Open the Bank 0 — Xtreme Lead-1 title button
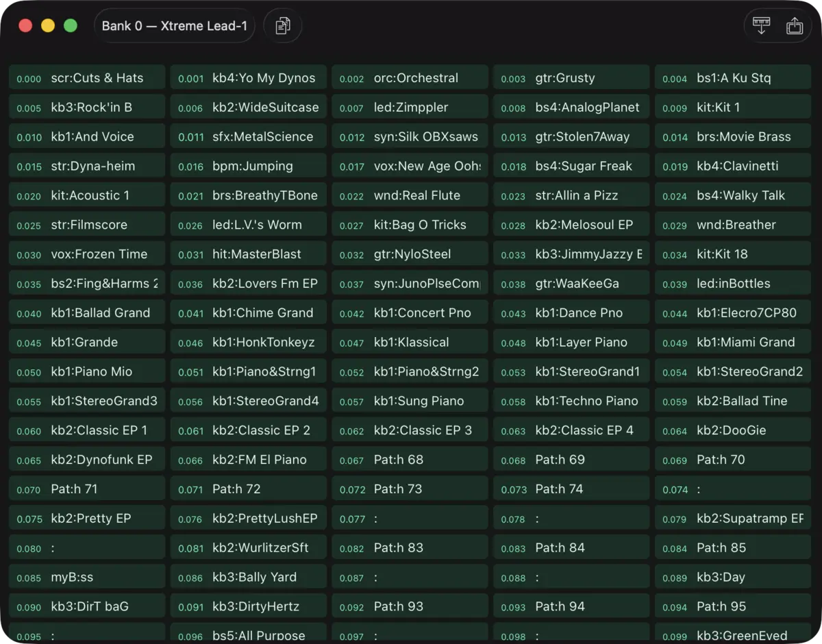The width and height of the screenshot is (822, 644). coord(174,26)
